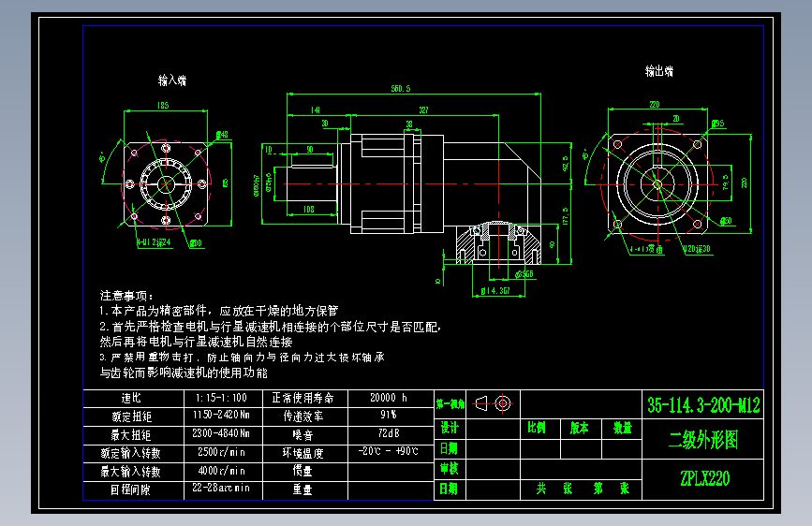812x526 pixels.
Task: Click the 输入端 view label
Action: click(x=172, y=80)
